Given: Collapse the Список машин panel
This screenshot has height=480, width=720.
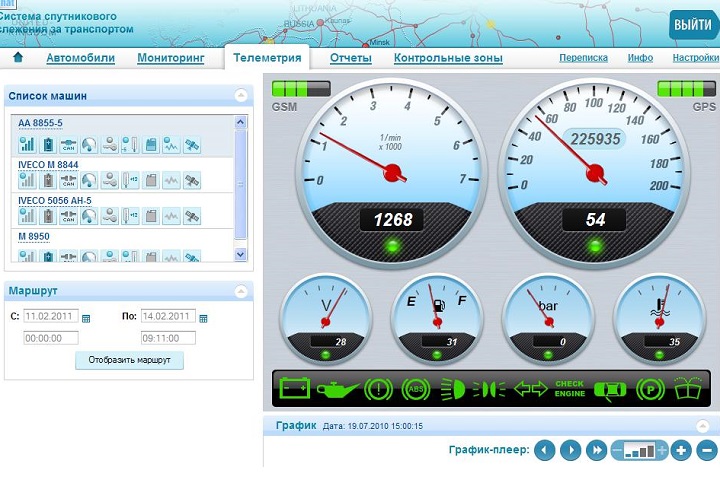Looking at the screenshot, I should [x=240, y=96].
